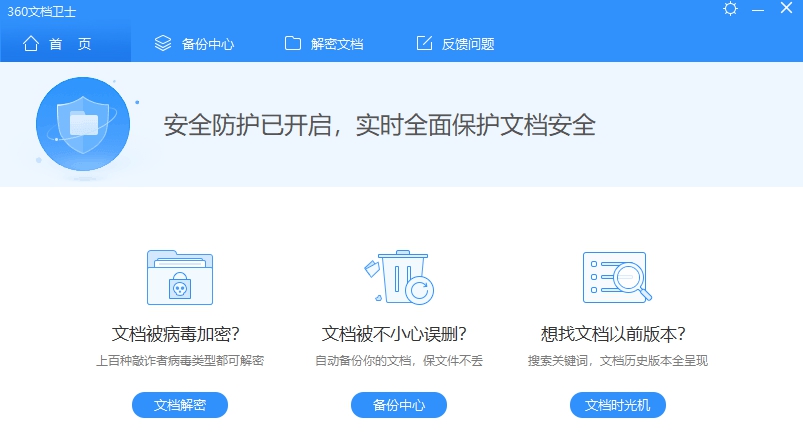Select the heading 文档被病毒加密?
803x447 pixels.
coord(176,334)
